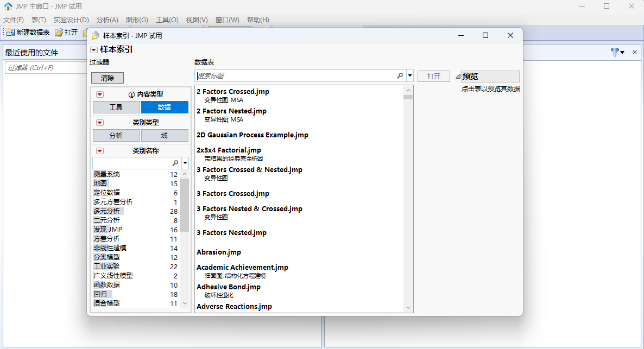Click the red triangle beside 类别类型
The image size is (644, 349).
coord(99,123)
